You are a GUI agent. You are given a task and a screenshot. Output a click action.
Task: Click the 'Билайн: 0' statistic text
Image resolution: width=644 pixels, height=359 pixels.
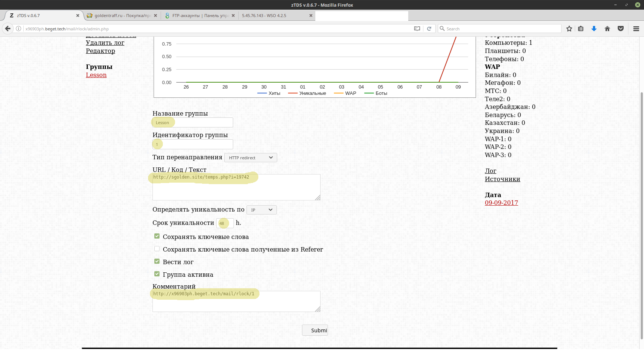click(x=500, y=75)
